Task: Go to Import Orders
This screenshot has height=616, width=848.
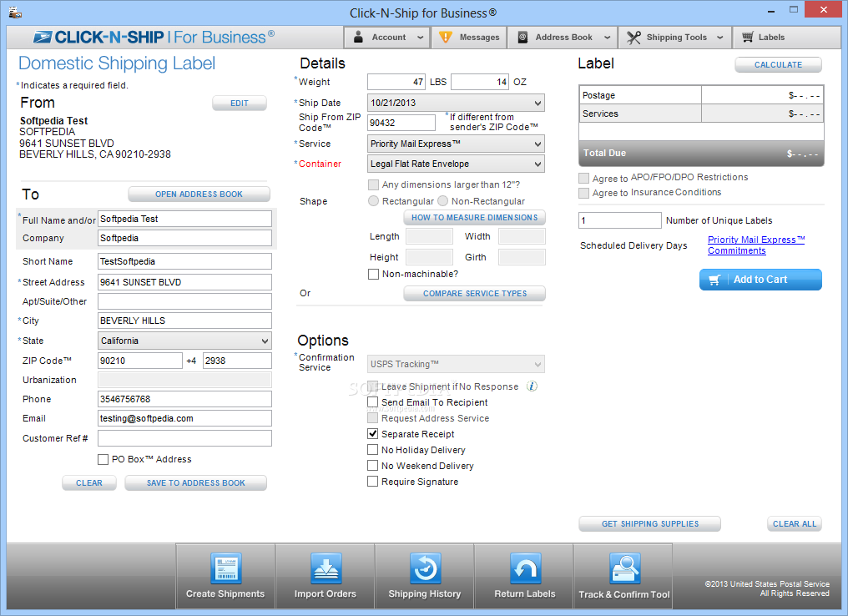Action: [x=325, y=576]
